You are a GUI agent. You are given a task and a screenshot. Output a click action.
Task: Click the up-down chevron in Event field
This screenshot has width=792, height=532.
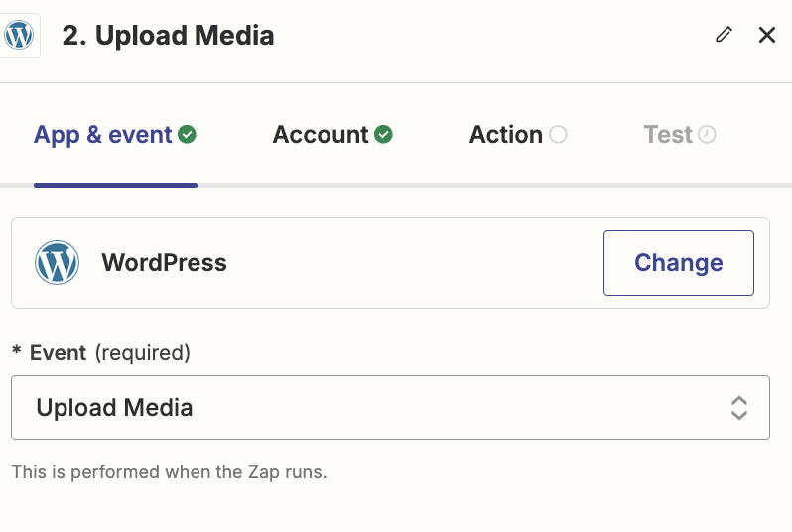coord(738,407)
